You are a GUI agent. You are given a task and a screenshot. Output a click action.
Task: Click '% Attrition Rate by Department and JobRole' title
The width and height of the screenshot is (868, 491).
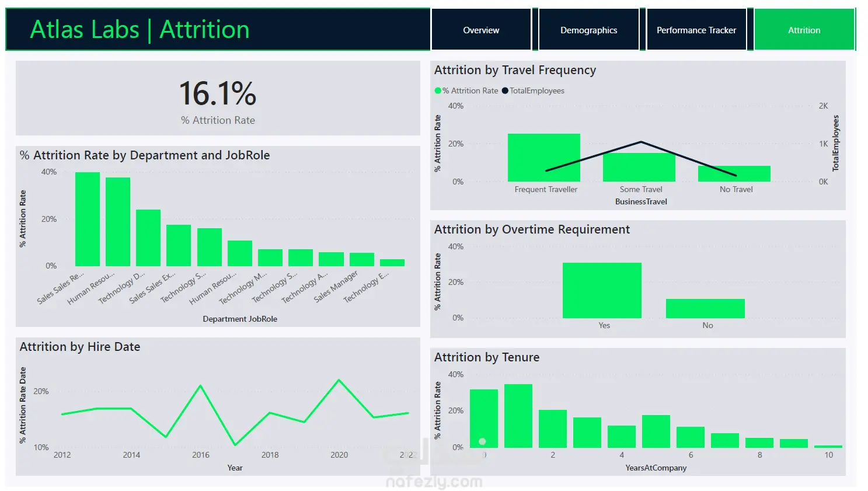145,155
